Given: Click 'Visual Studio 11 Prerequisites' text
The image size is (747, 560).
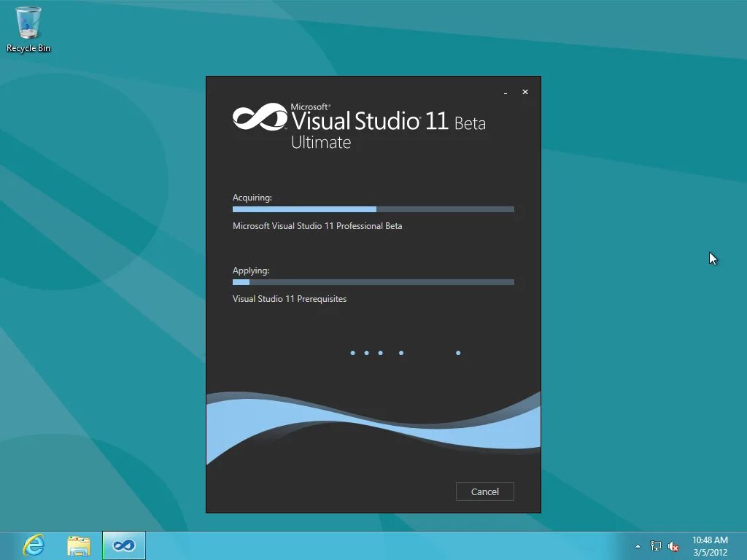Looking at the screenshot, I should tap(290, 298).
